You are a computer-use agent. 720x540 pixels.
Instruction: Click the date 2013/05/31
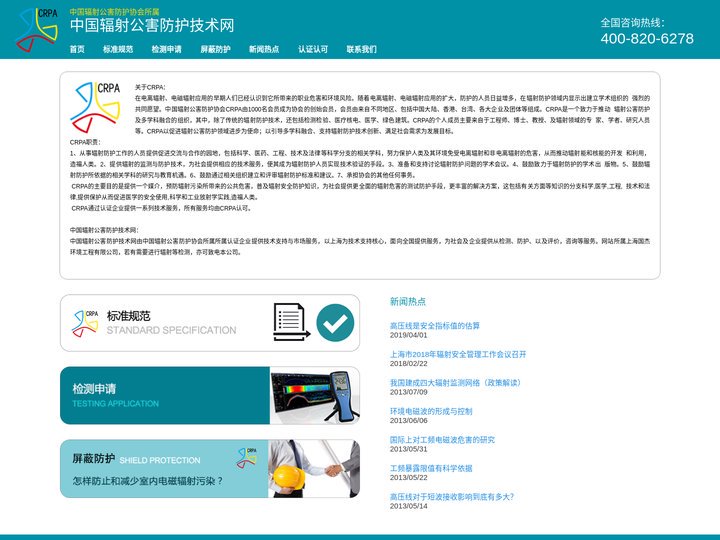click(409, 449)
